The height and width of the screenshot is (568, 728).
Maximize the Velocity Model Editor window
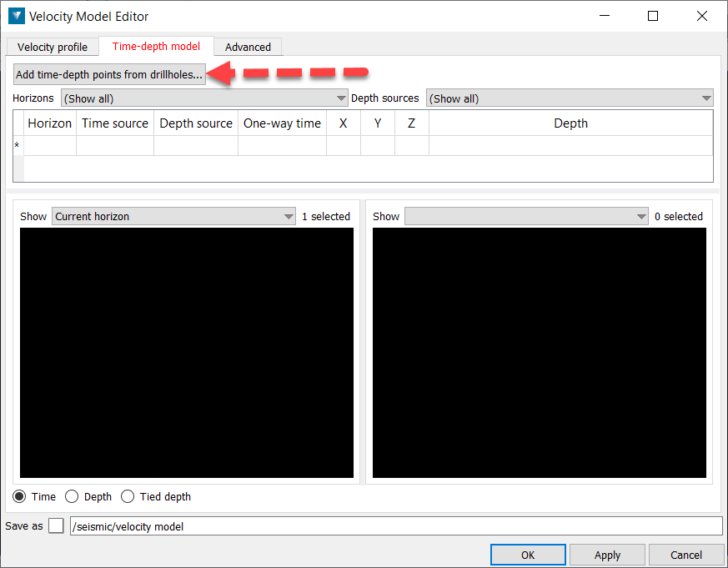pyautogui.click(x=653, y=16)
